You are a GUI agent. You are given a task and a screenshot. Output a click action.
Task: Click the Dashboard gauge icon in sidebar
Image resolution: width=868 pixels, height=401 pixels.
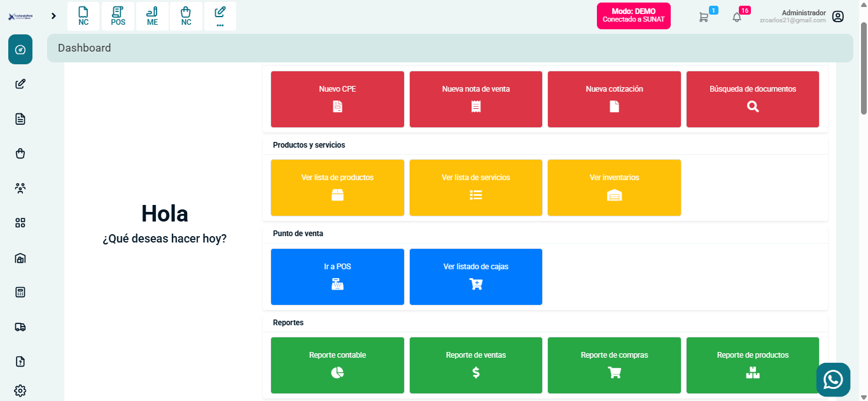pos(20,50)
